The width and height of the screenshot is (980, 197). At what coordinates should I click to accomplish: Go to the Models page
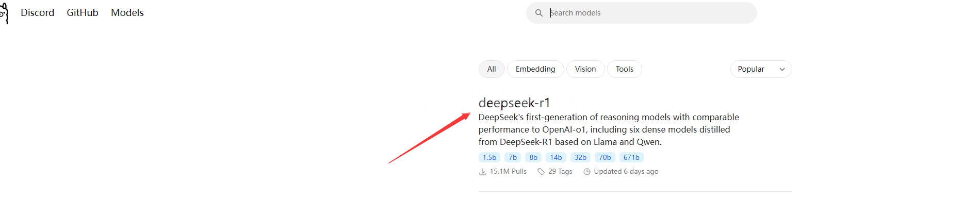[x=127, y=12]
